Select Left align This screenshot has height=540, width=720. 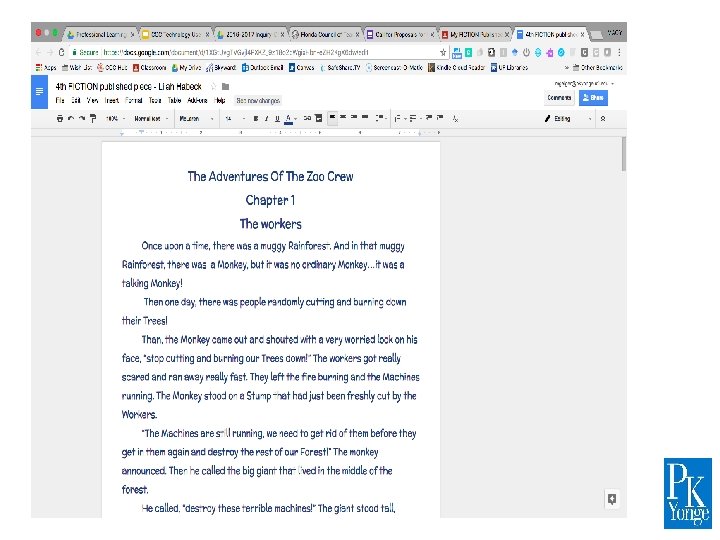point(332,118)
